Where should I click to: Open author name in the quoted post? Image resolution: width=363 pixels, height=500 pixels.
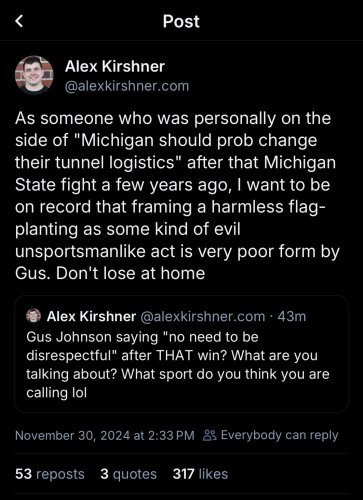coord(91,316)
